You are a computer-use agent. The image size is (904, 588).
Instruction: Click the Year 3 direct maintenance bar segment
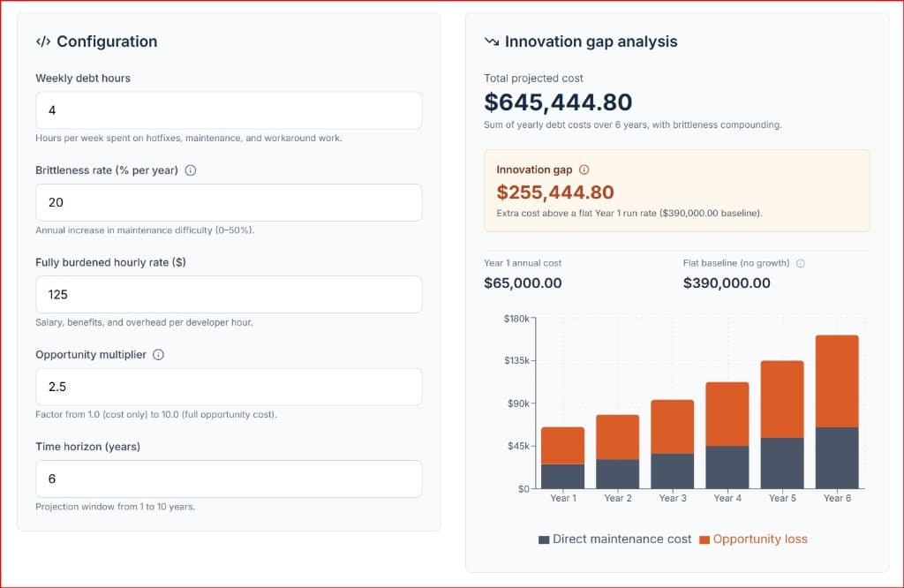tap(672, 471)
